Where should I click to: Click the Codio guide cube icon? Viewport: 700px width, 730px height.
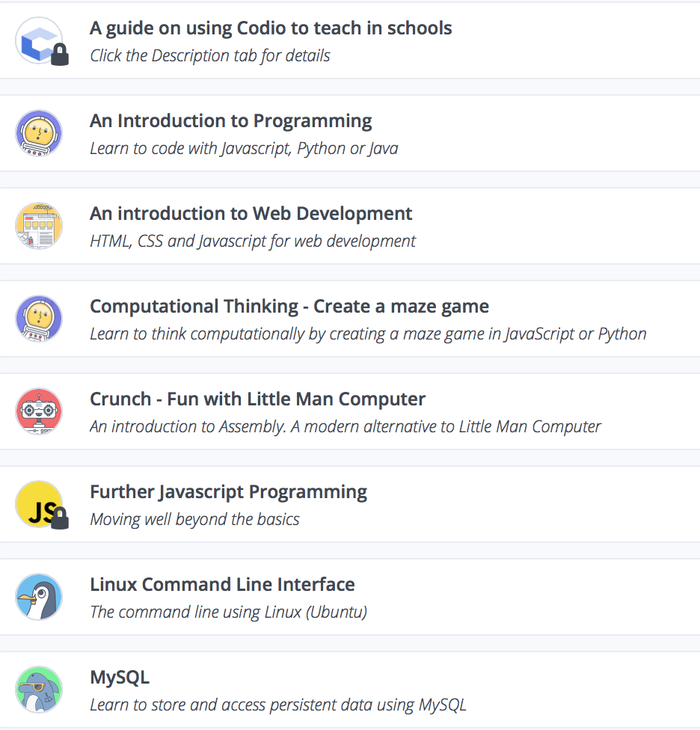(x=37, y=39)
